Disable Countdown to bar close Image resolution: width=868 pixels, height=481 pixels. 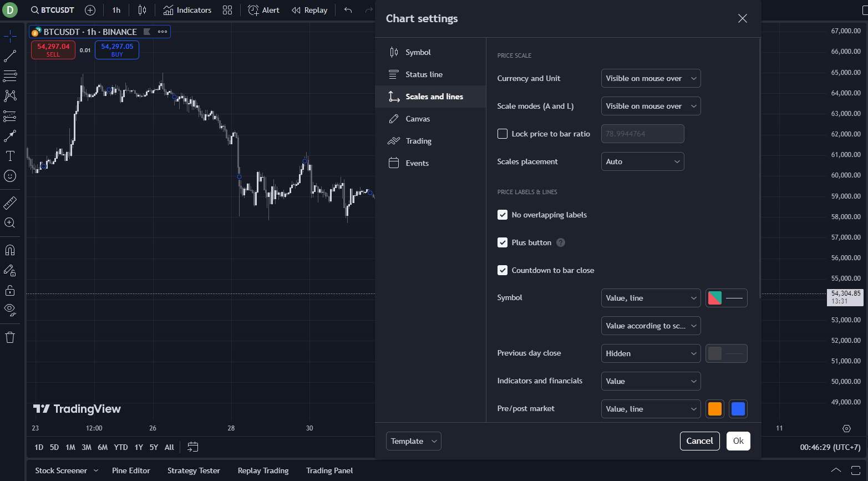[502, 270]
